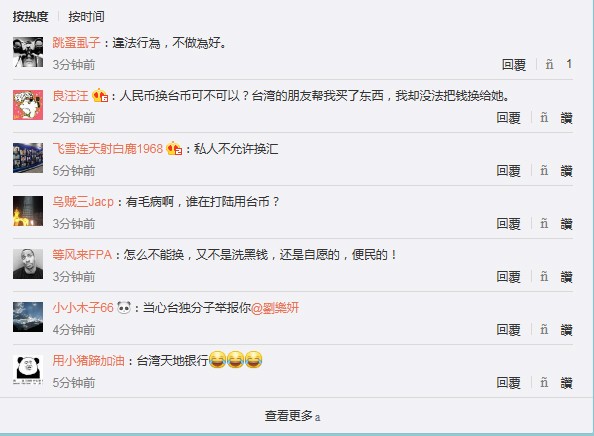
Task: View 等风来FPA's avatar photo
Action: 28,264
